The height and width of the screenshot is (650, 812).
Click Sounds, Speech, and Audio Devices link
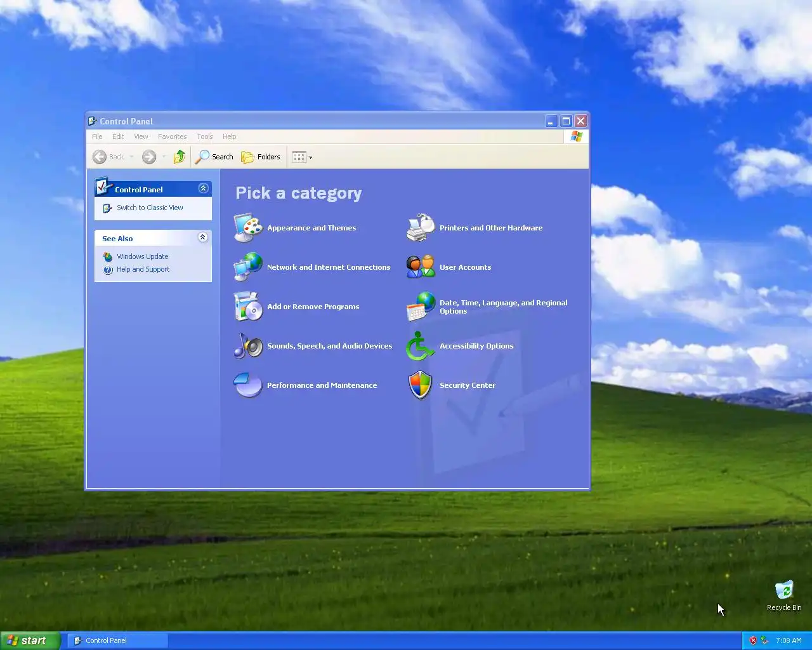[330, 346]
